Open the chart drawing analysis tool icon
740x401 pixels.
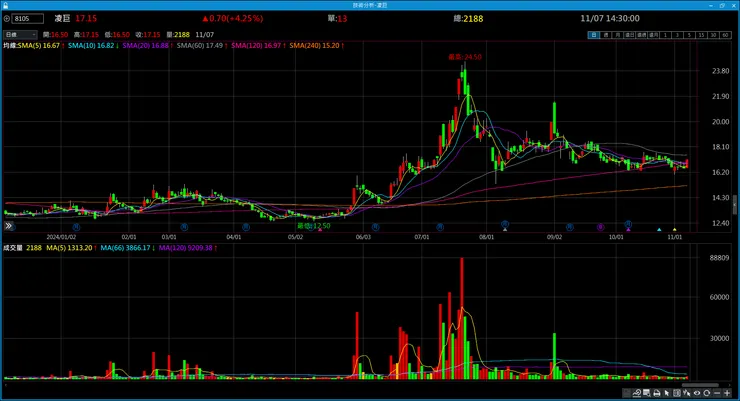point(637,393)
